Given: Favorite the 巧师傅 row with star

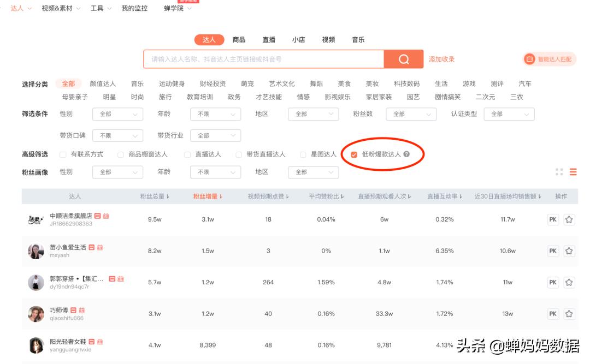Looking at the screenshot, I should [569, 314].
